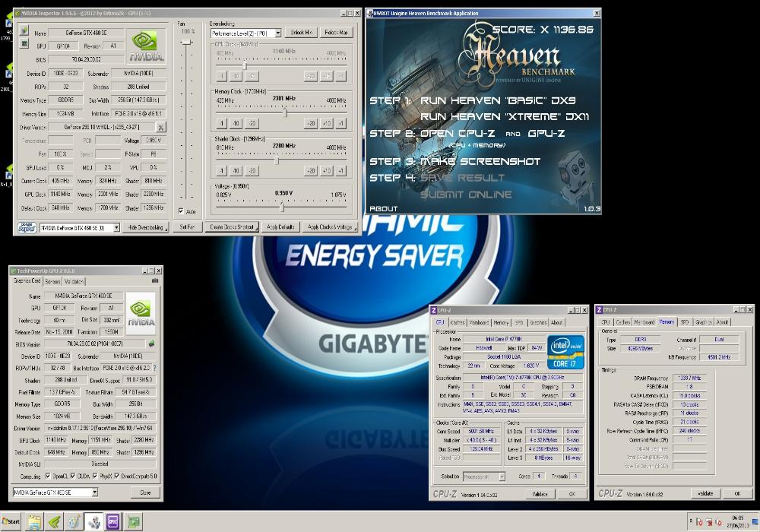760x532 pixels.
Task: Click Run Heaven Xtreme DX11 option
Action: pos(505,117)
